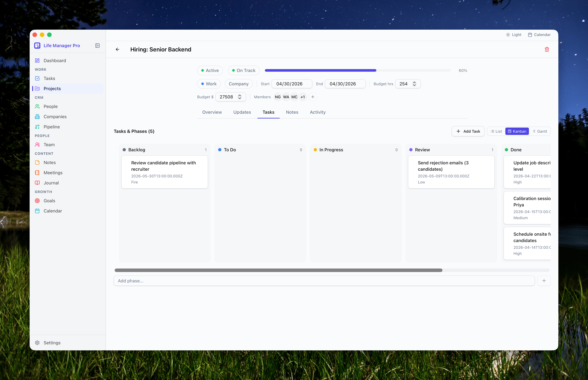Click the top-right Calendar icon
This screenshot has width=588, height=380.
point(530,35)
